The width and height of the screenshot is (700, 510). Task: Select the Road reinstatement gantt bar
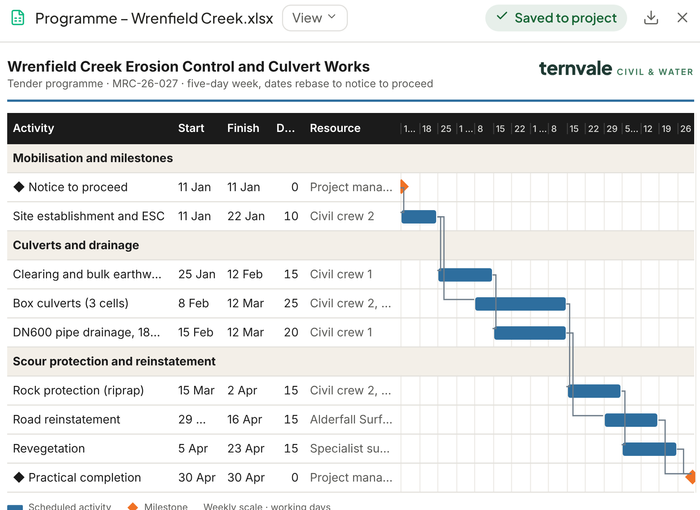[631, 420]
